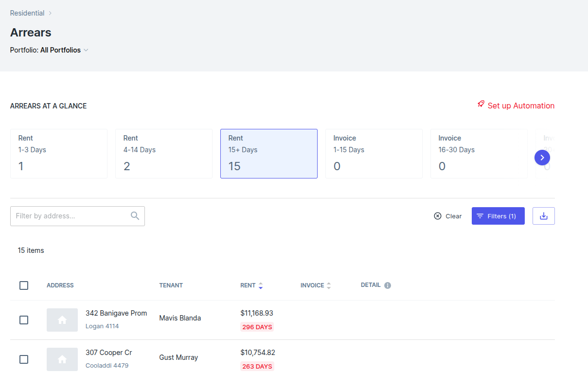The image size is (588, 373).
Task: Click the DETAIL column header
Action: 371,285
